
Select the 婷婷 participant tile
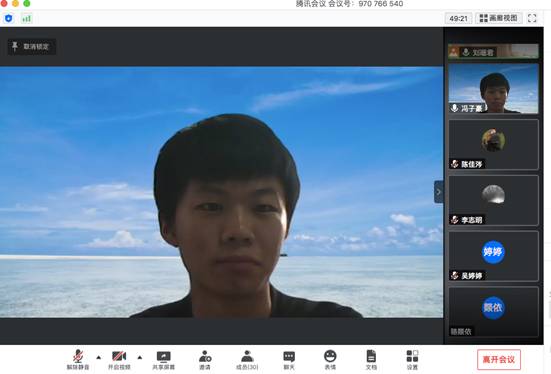coord(493,256)
